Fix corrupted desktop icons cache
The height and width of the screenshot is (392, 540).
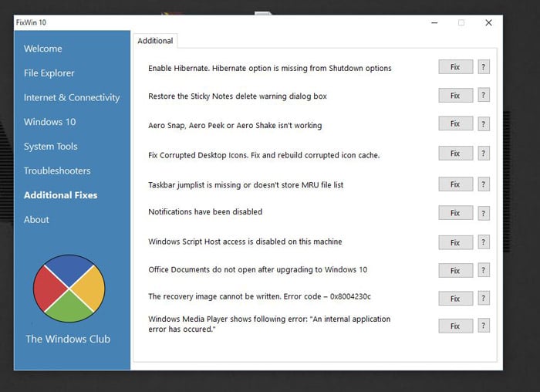pos(456,154)
